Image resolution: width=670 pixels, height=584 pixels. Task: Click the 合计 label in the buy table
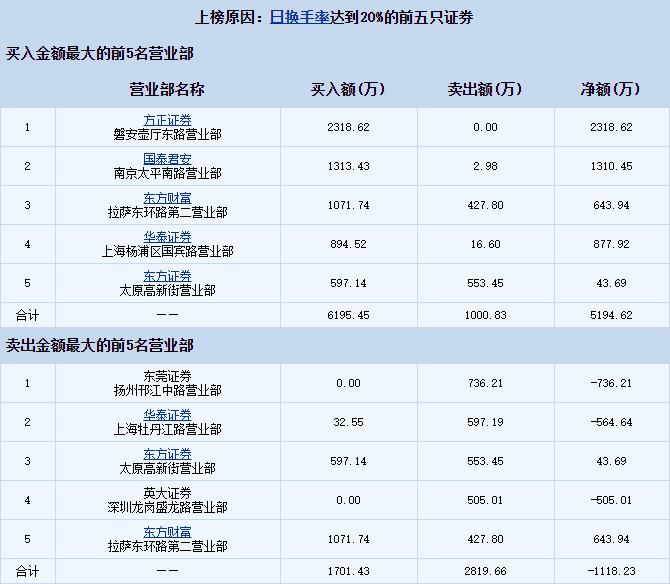(27, 315)
